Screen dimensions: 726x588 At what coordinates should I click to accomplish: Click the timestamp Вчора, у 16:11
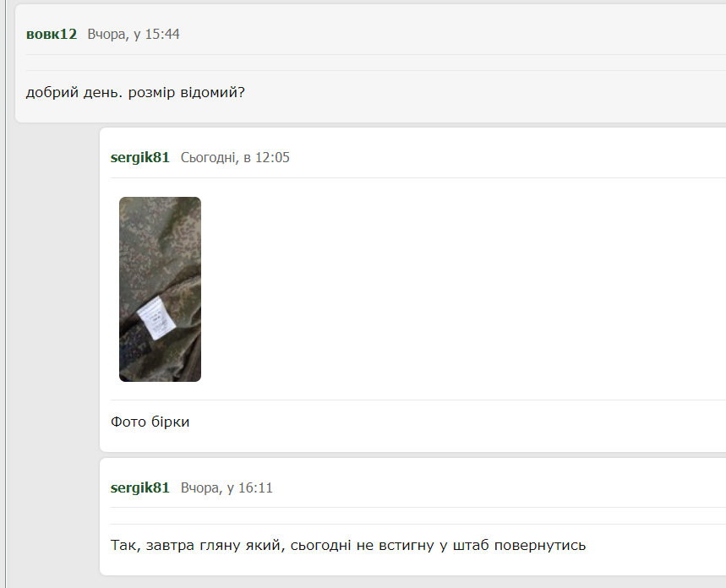tap(227, 488)
